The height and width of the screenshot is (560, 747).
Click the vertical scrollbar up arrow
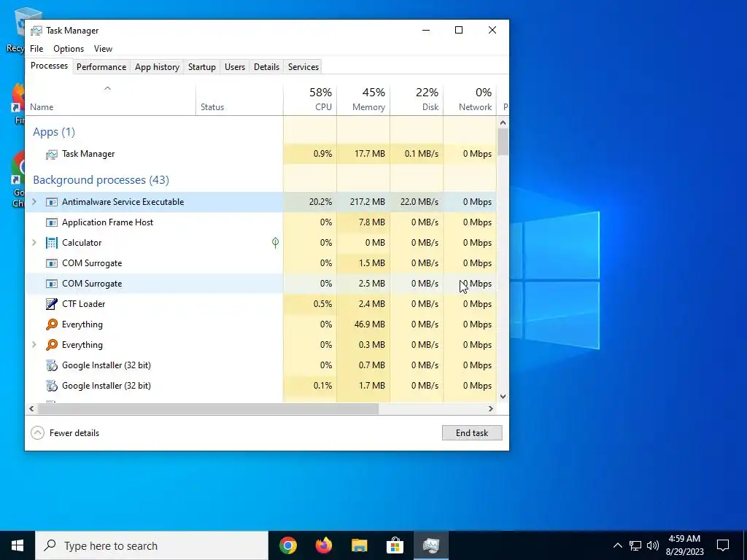[x=503, y=122]
